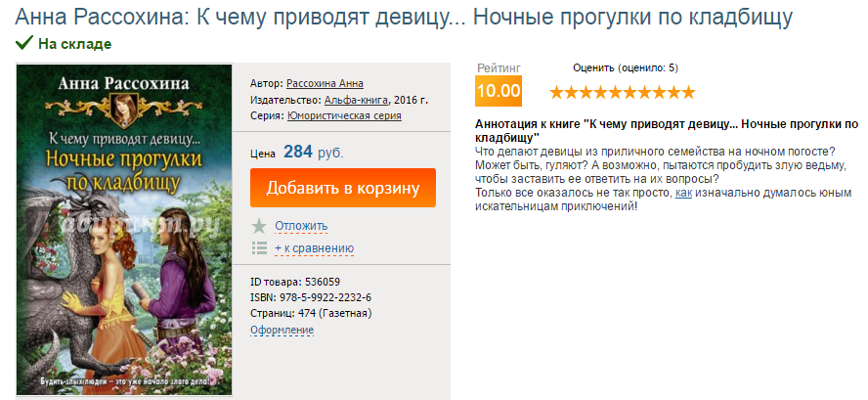Click the 284 руб. price
The image size is (868, 400).
313,153
